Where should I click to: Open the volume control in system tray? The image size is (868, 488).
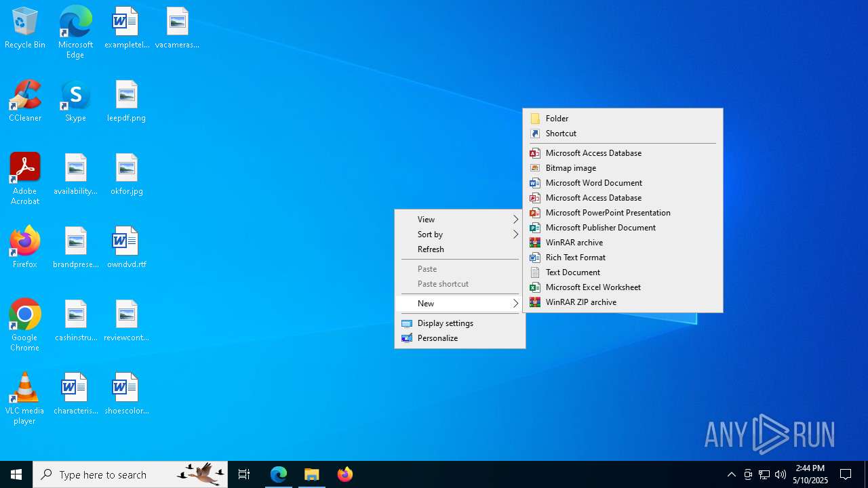(x=781, y=474)
